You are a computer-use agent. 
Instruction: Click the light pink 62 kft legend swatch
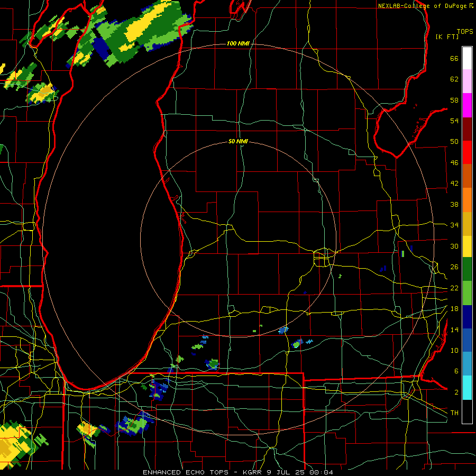click(x=467, y=81)
